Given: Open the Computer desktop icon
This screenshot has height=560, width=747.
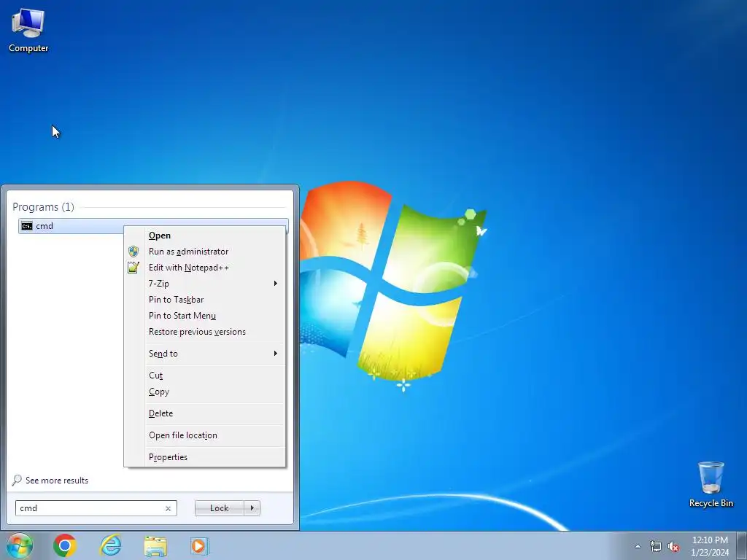Looking at the screenshot, I should pos(28,31).
